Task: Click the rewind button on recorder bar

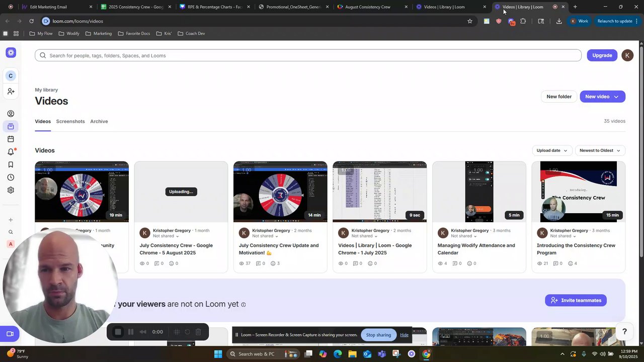Action: pyautogui.click(x=143, y=332)
